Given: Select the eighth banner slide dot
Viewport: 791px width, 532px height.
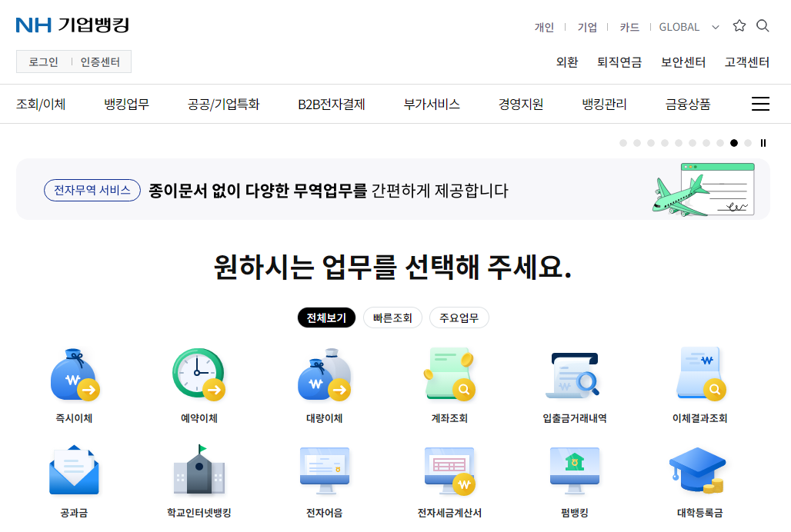Looking at the screenshot, I should pyautogui.click(x=720, y=143).
